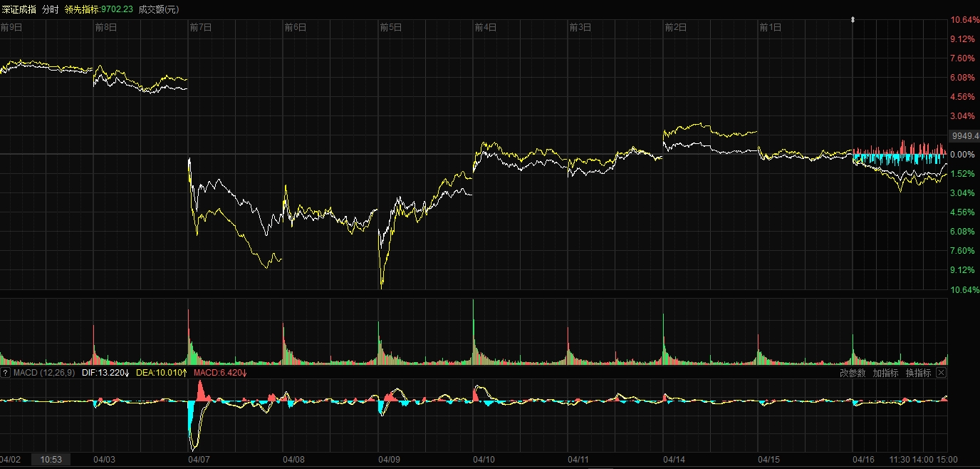980x469 pixels.
Task: Select the 前9日 day column header
Action: (11, 28)
